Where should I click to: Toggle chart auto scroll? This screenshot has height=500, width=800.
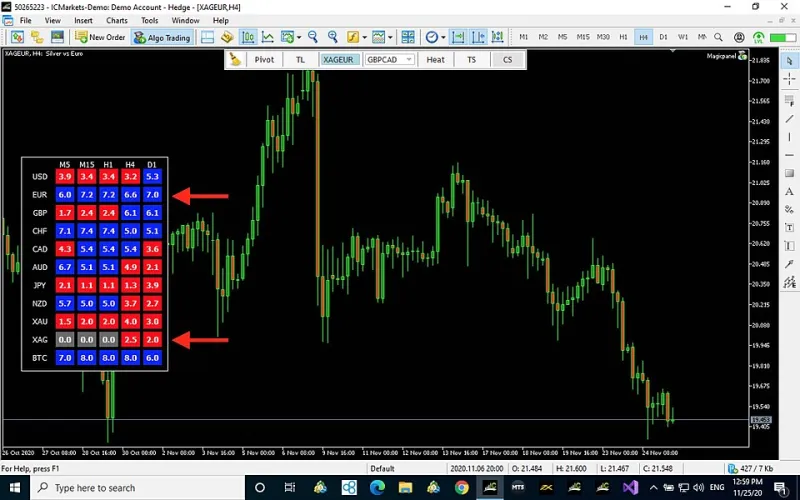[x=458, y=37]
